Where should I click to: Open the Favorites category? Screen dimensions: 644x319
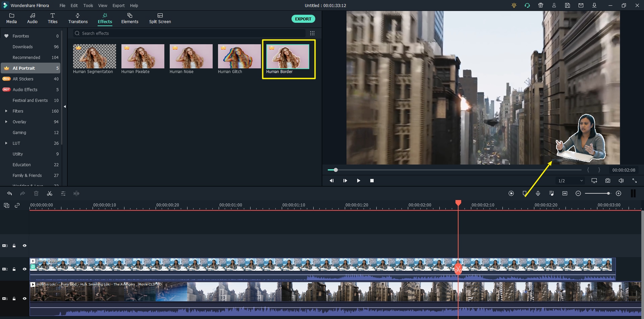point(31,36)
